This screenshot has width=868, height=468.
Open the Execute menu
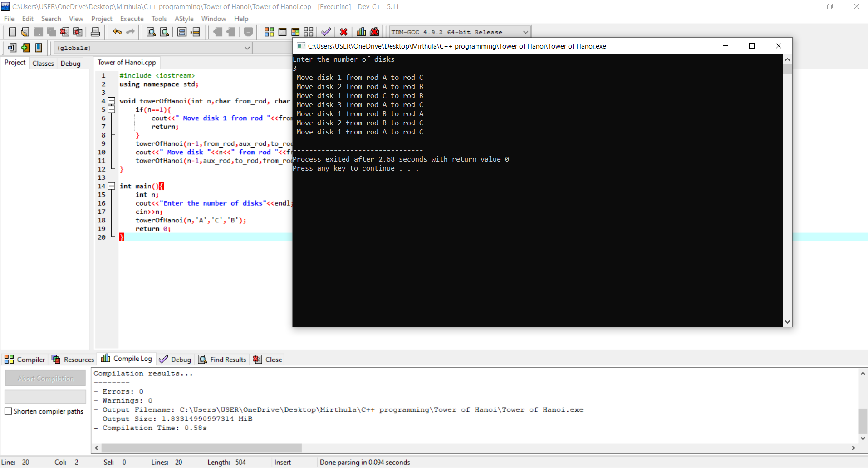click(x=132, y=19)
